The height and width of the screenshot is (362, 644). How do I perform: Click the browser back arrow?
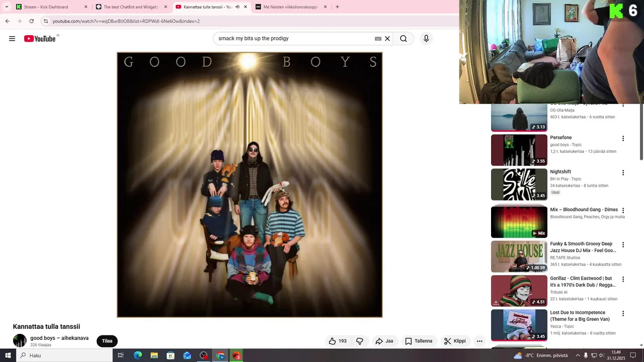(8, 21)
